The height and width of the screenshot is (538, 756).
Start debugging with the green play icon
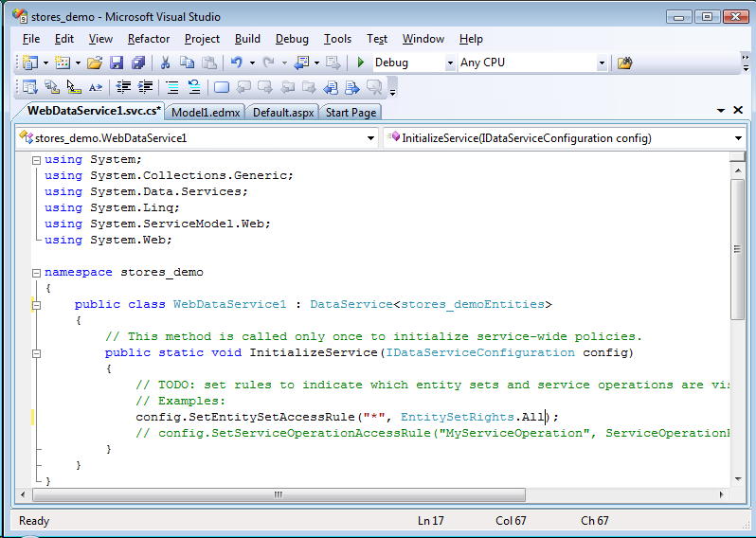pyautogui.click(x=360, y=63)
